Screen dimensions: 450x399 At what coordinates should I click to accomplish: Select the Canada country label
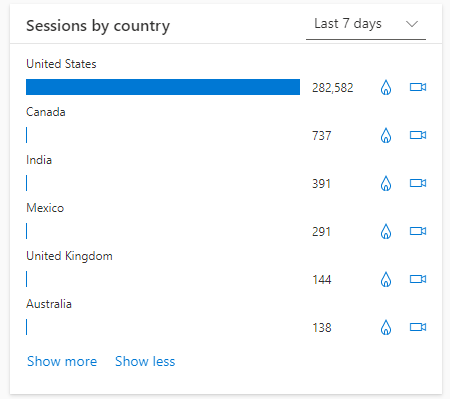46,112
